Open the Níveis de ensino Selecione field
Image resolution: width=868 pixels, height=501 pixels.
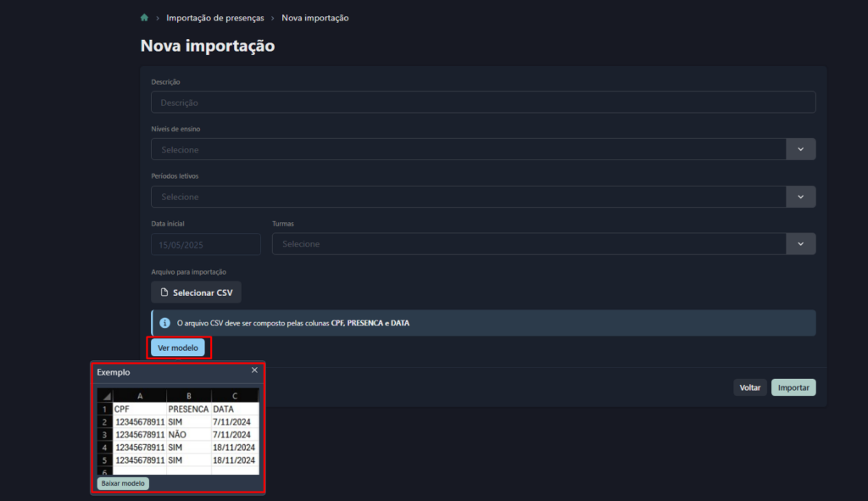click(x=468, y=149)
